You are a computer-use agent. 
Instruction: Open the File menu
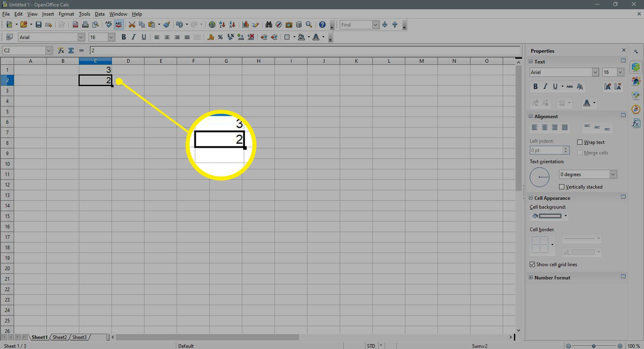click(x=6, y=14)
